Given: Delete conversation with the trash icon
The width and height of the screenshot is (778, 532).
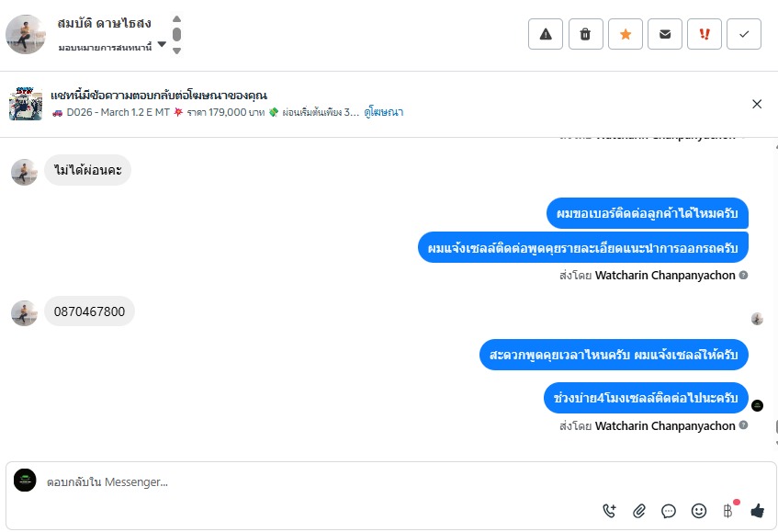Looking at the screenshot, I should [585, 34].
